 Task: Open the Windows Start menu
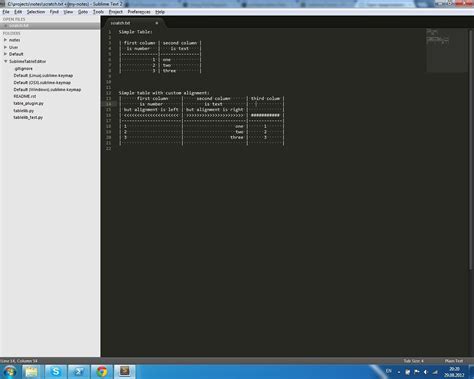[9, 372]
